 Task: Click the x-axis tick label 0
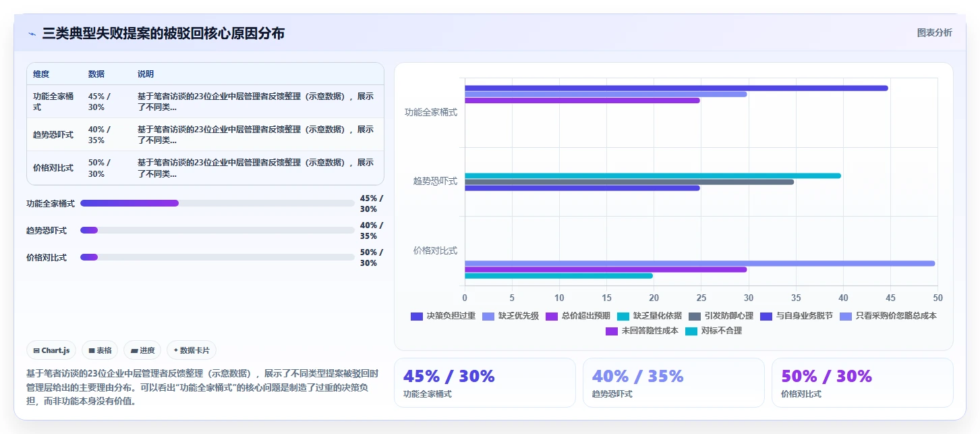[465, 298]
